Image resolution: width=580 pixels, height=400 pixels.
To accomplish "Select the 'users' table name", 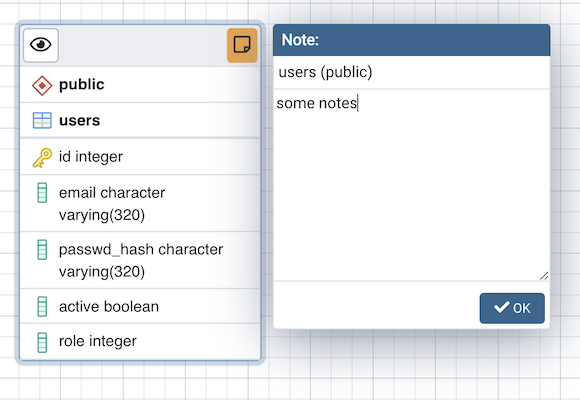I will pyautogui.click(x=80, y=121).
